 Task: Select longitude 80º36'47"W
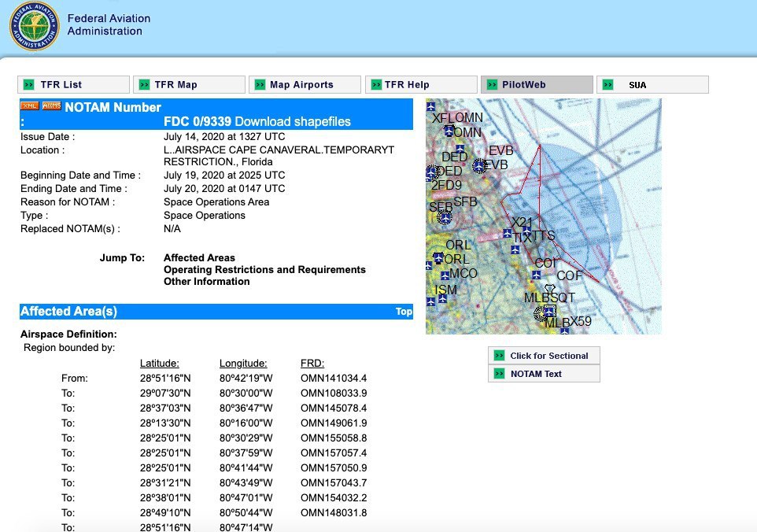pyautogui.click(x=246, y=408)
